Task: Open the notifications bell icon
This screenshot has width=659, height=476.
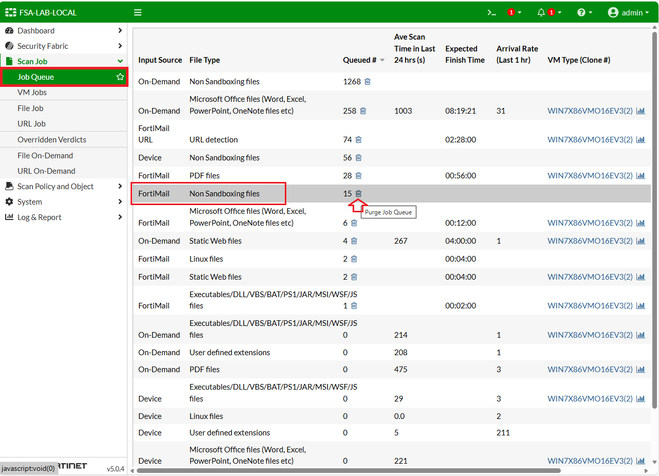Action: pos(541,13)
